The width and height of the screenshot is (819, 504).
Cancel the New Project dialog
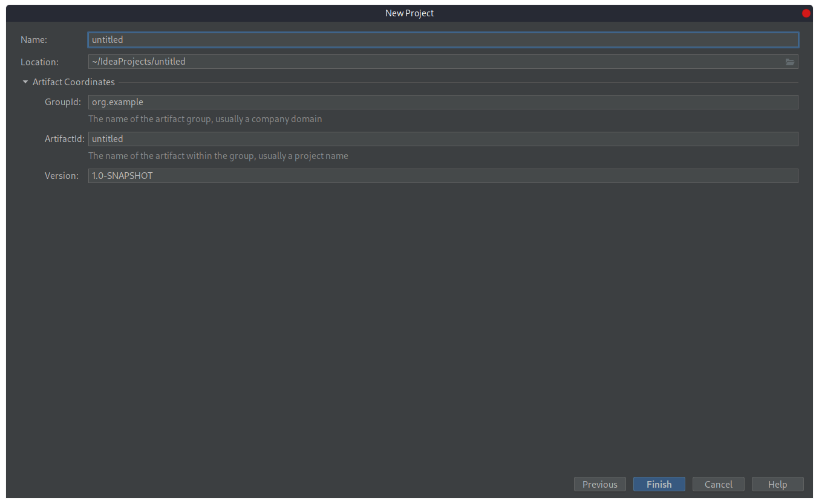point(718,484)
